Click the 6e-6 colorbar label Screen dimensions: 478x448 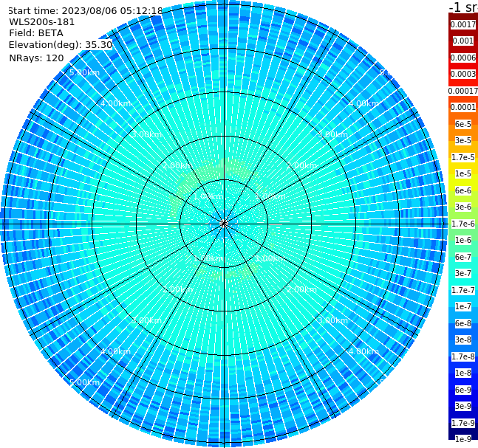[x=463, y=190]
